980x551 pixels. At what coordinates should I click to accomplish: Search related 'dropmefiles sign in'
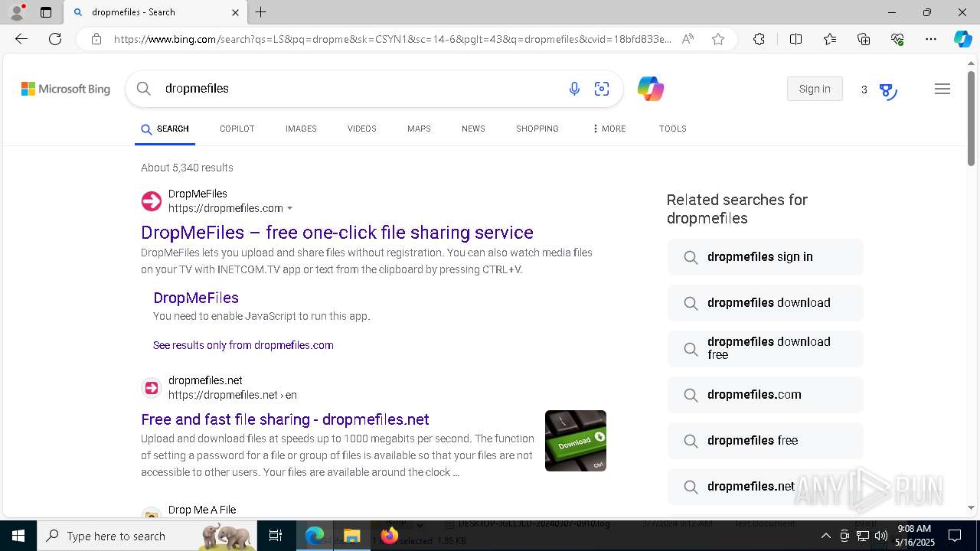coord(765,257)
